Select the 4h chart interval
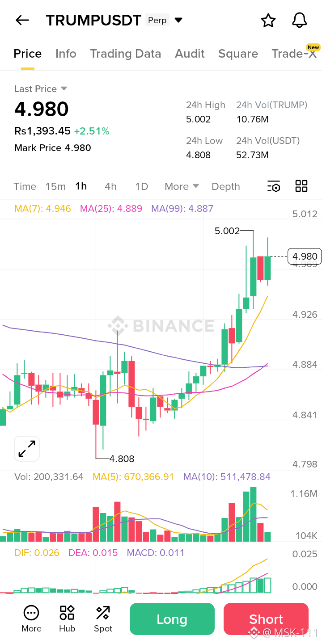This screenshot has width=322, height=644. pos(110,186)
